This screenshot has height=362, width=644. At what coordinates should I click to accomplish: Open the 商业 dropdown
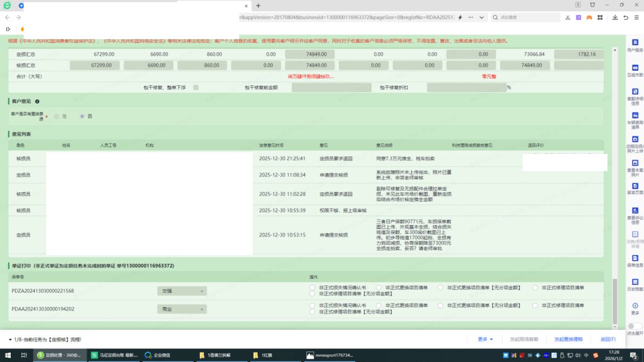pyautogui.click(x=181, y=309)
